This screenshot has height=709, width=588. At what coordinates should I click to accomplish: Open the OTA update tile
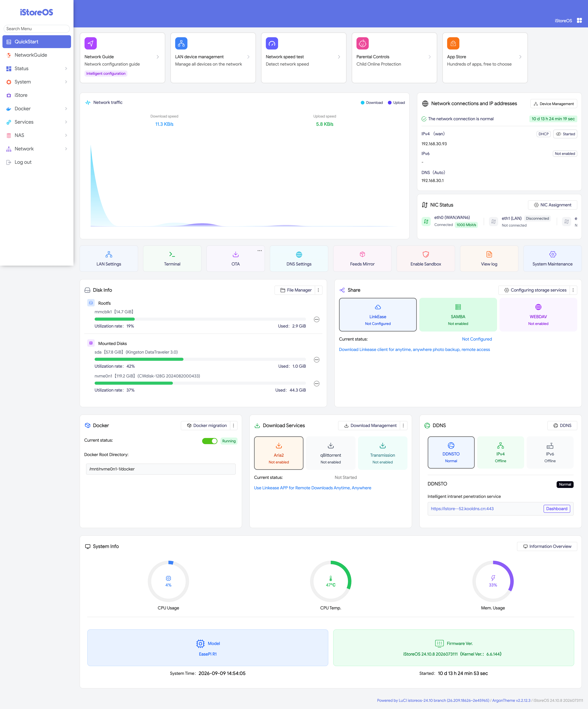click(x=236, y=259)
